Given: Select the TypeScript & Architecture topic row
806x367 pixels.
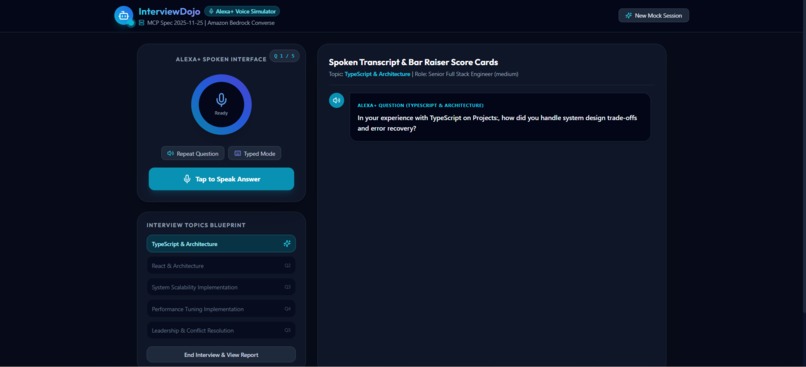Looking at the screenshot, I should [221, 244].
